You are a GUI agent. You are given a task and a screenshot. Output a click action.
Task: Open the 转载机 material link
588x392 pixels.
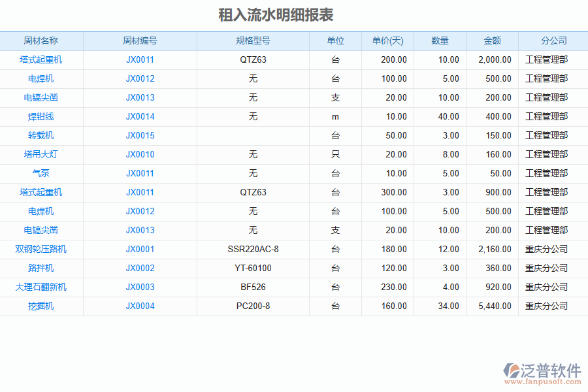click(41, 135)
